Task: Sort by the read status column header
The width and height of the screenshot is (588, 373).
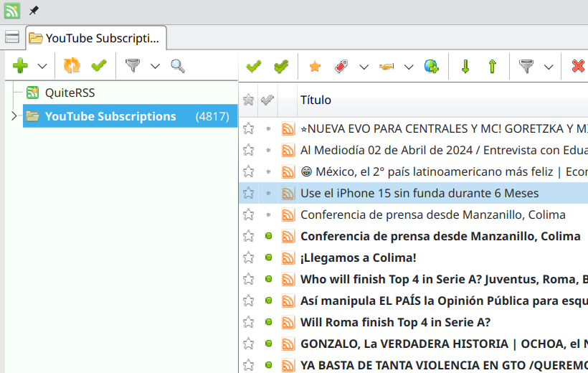Action: (x=267, y=100)
